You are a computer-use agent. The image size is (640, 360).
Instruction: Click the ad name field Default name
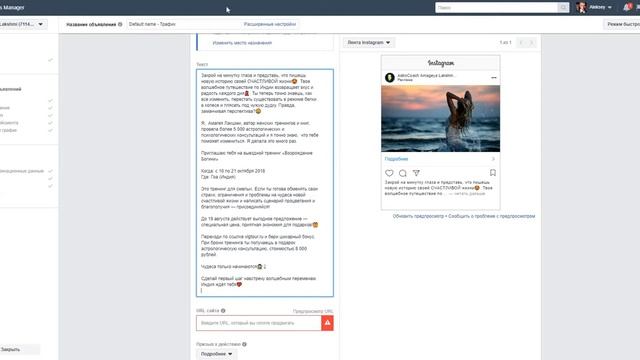click(184, 24)
